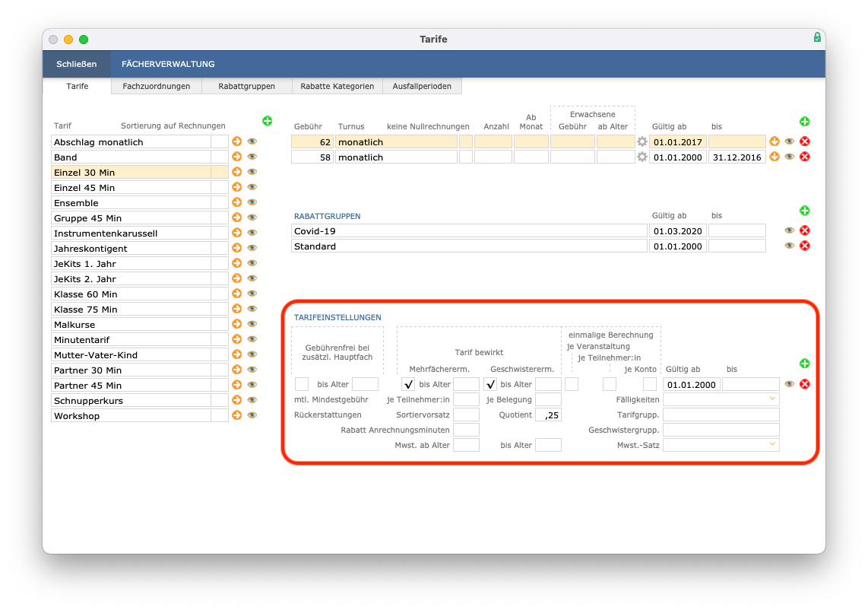Open the orange arrow next to Band
Viewport: 868px width, 610px height.
tap(237, 157)
